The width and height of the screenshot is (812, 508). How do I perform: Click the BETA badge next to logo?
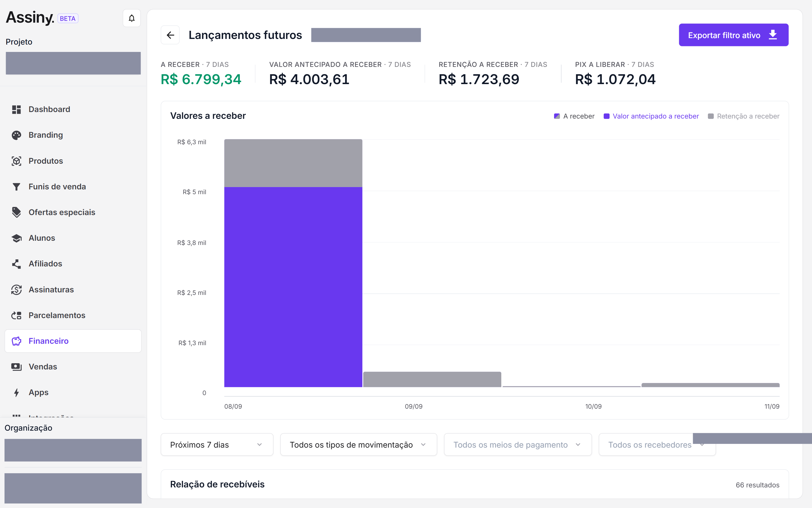pos(68,18)
